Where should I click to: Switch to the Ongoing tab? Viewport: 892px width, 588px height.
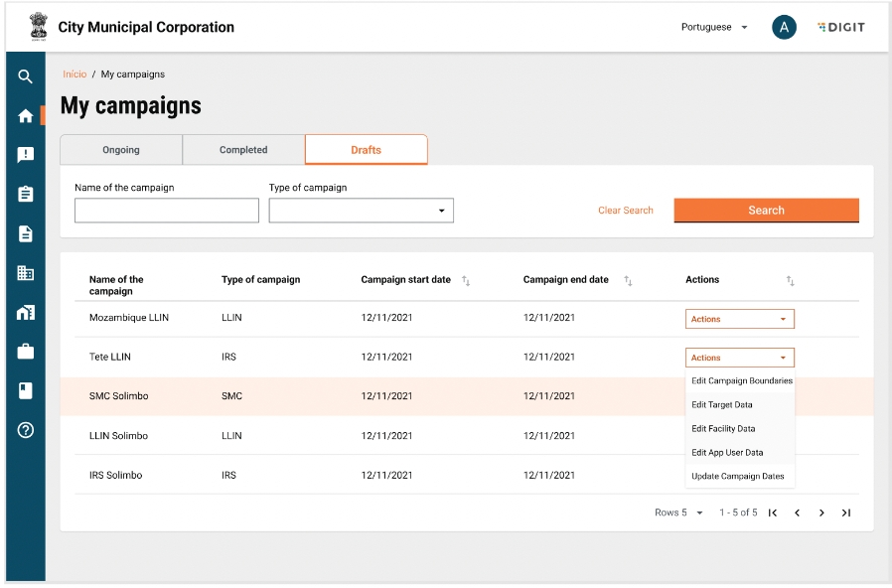121,150
